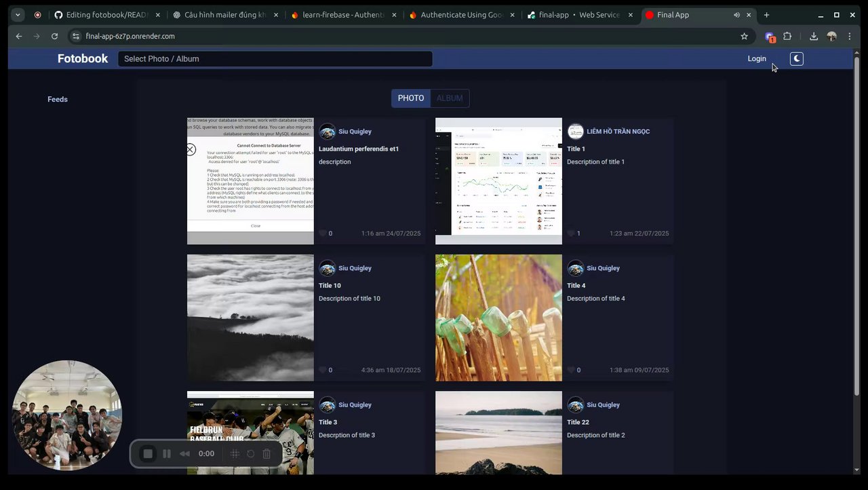
Task: Open the black-and-white clouds photo
Action: pyautogui.click(x=250, y=318)
